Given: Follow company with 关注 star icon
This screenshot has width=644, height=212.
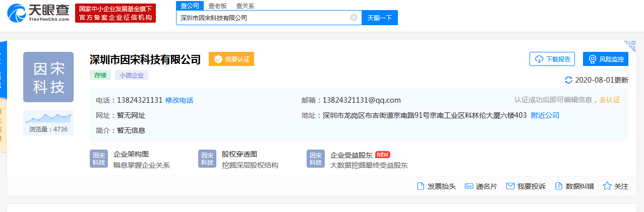Looking at the screenshot, I should click(x=607, y=186).
